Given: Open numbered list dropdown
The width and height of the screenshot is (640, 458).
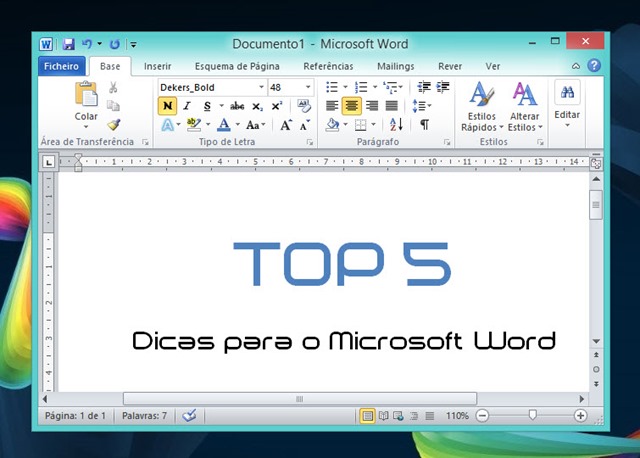Looking at the screenshot, I should click(x=375, y=87).
